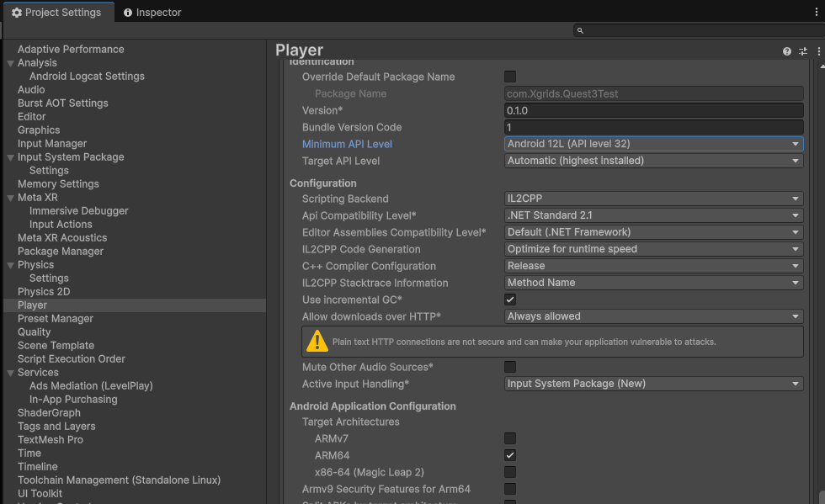Select Immersive Debugger under Meta XR
Screen dimensions: 825x504
pos(79,210)
